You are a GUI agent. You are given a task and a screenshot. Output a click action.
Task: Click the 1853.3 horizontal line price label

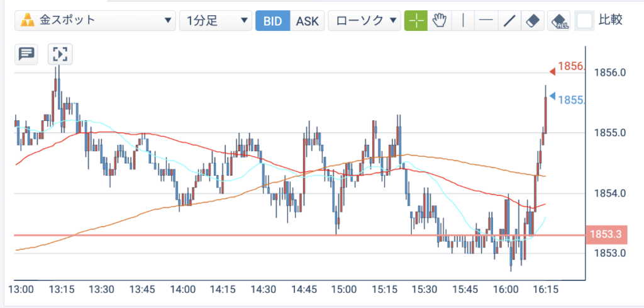[605, 235]
